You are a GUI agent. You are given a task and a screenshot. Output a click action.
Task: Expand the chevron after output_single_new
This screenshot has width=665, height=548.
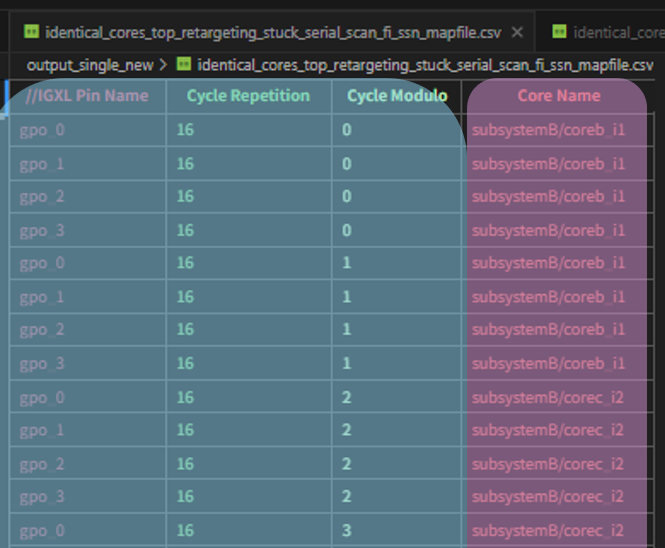163,65
